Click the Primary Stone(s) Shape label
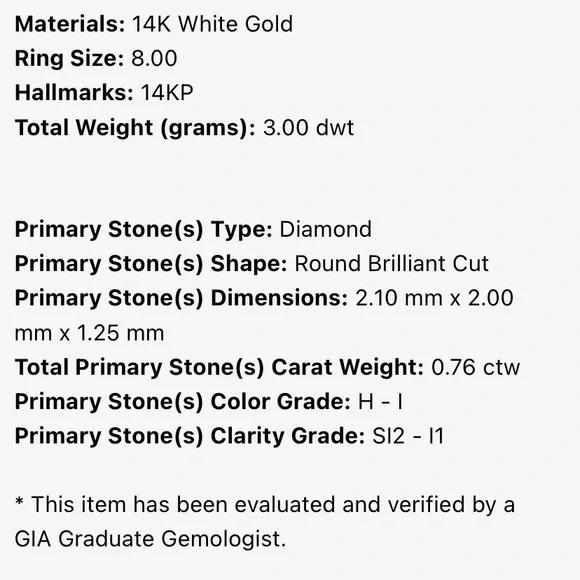580x580 pixels. tap(151, 264)
